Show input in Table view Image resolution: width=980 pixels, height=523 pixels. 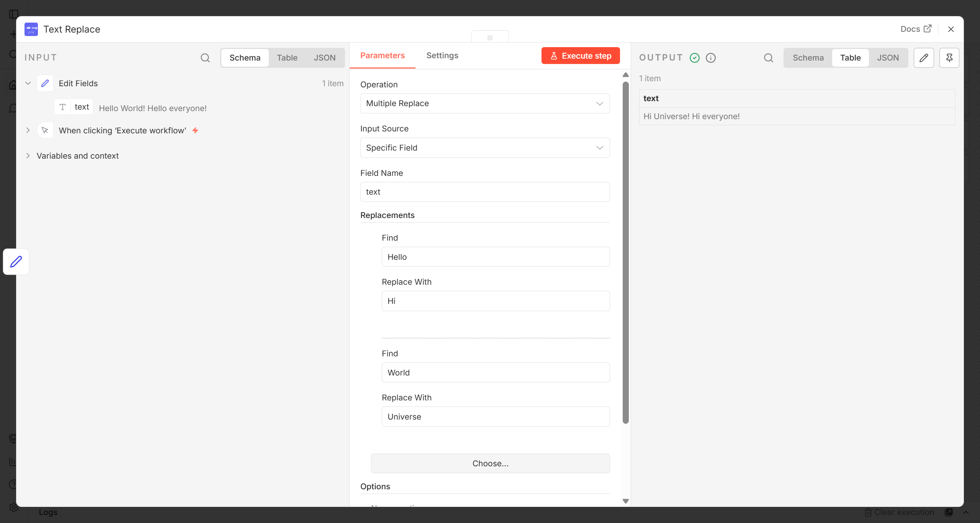pos(287,58)
